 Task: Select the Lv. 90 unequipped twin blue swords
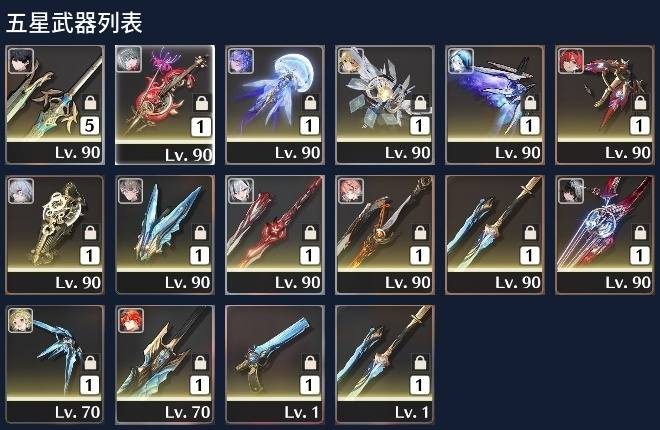pyautogui.click(x=495, y=235)
